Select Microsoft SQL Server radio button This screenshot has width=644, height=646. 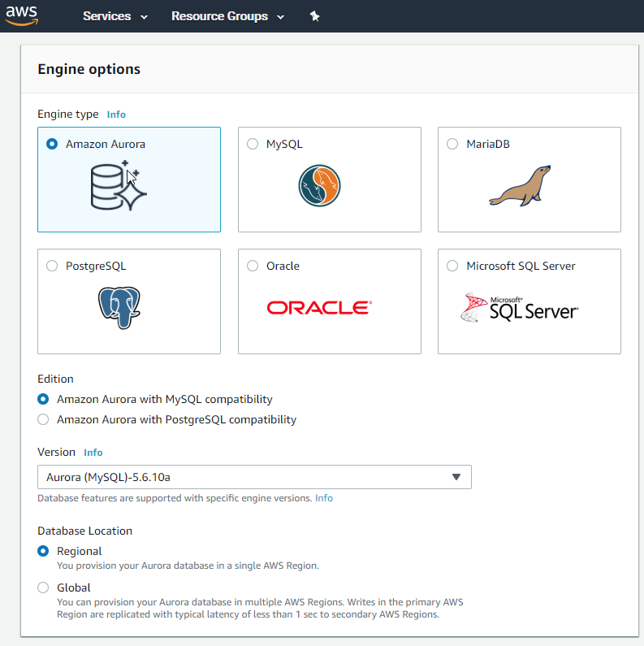tap(452, 266)
